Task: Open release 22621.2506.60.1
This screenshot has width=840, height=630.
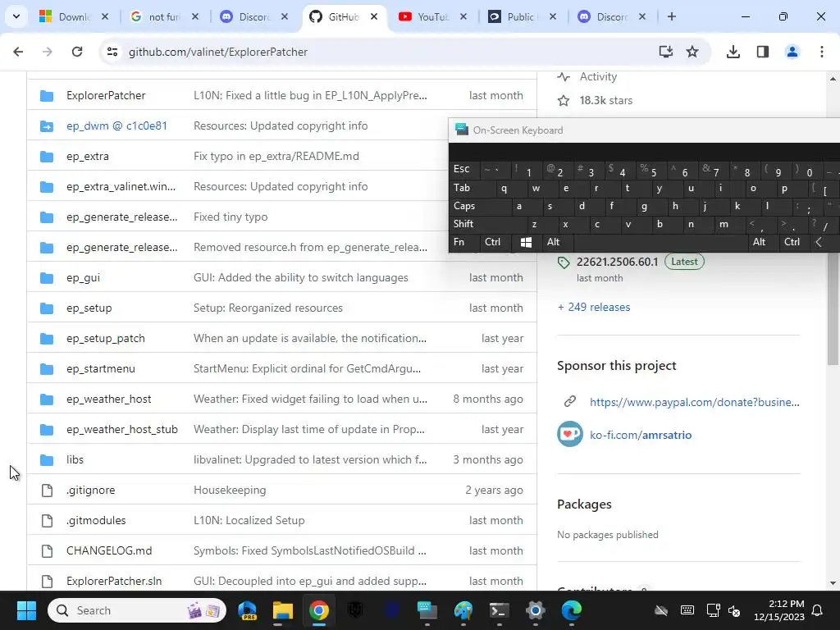Action: (617, 262)
